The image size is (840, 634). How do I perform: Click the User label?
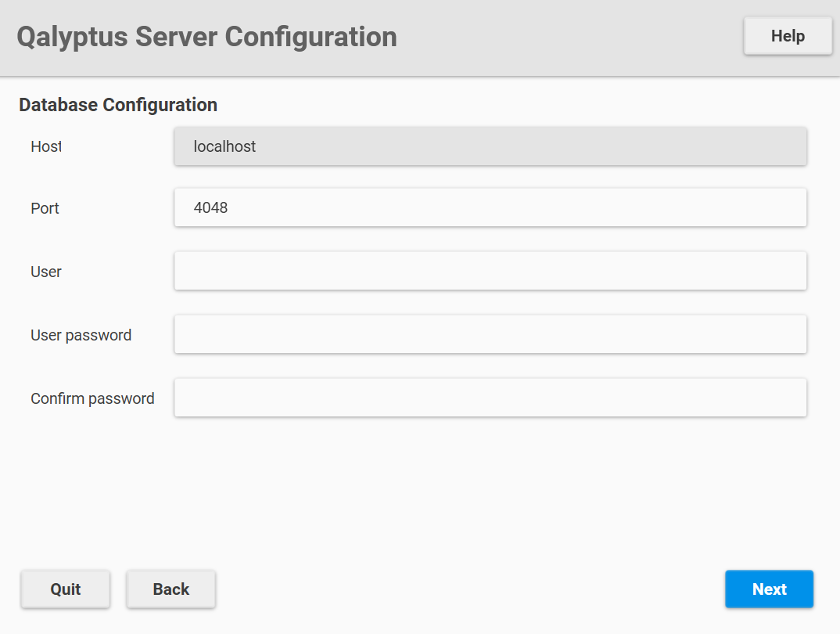pos(45,272)
